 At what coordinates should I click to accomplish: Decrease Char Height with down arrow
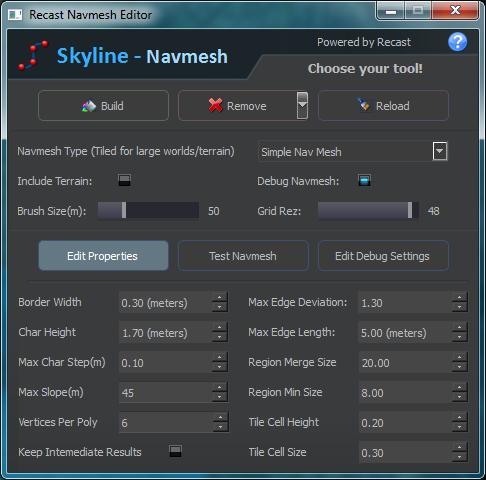[x=220, y=337]
